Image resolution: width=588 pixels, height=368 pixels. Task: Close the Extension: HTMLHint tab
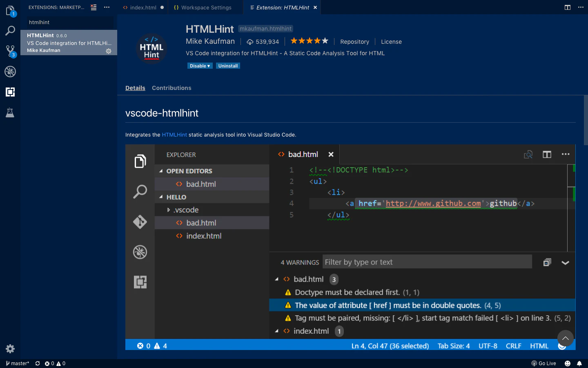[x=315, y=7]
